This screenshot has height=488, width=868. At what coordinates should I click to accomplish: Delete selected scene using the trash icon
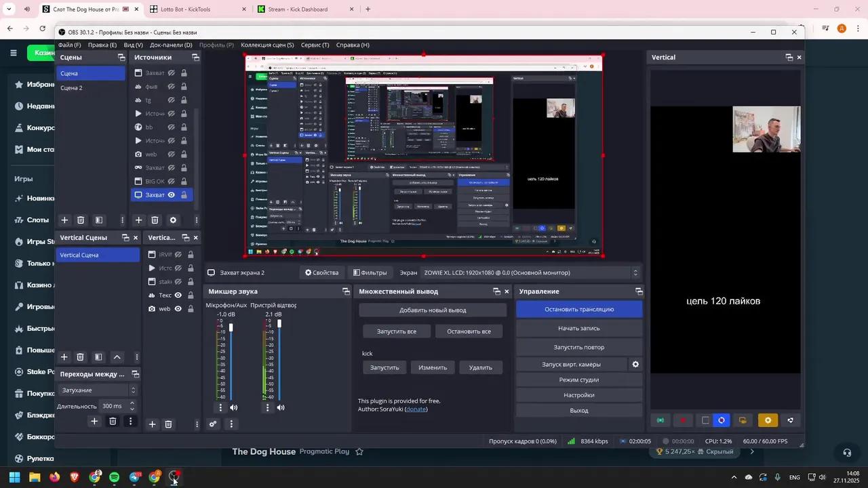[81, 220]
